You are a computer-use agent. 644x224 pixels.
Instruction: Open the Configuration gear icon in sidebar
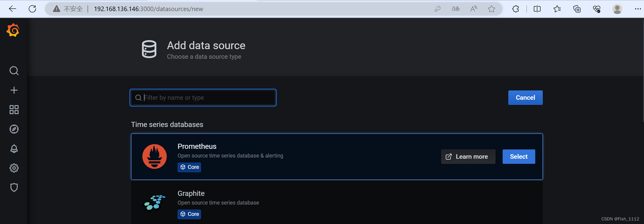click(x=14, y=168)
